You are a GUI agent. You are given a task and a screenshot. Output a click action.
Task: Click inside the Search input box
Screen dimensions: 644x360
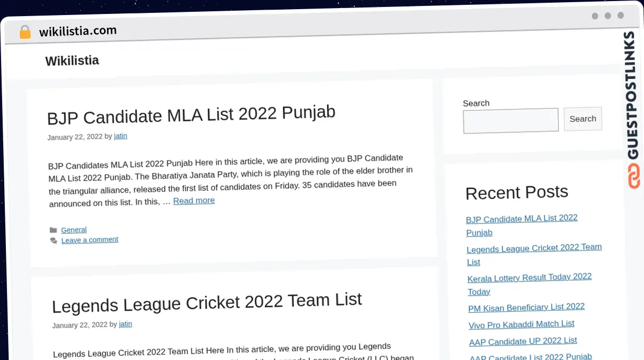tap(510, 119)
